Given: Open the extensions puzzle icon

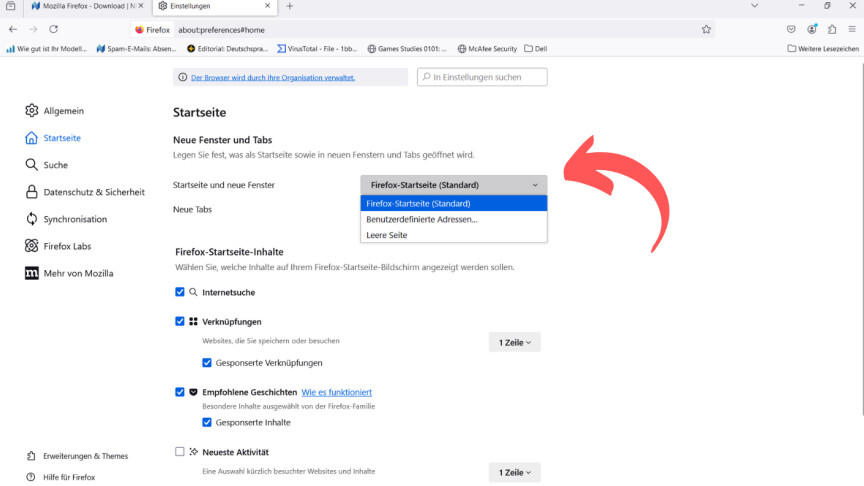Looking at the screenshot, I should click(x=832, y=29).
